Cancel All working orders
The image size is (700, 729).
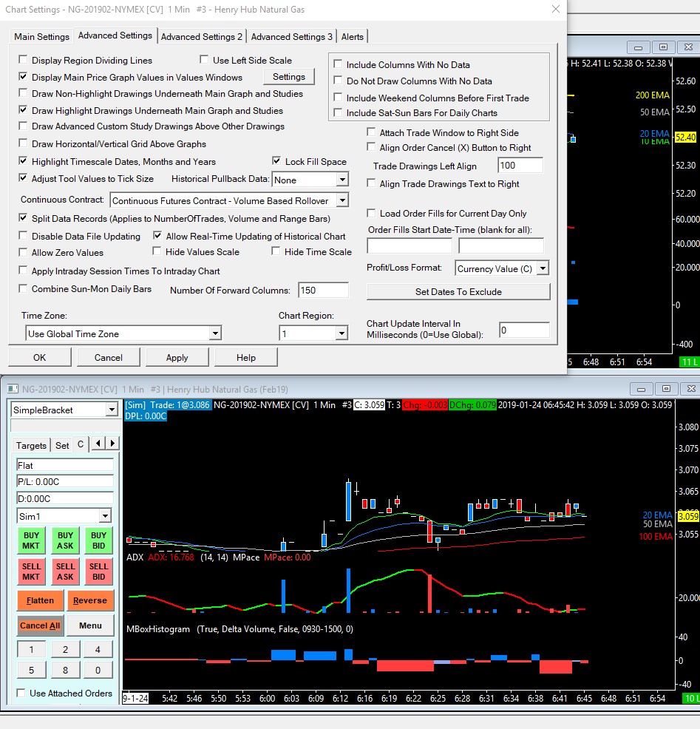(x=40, y=625)
